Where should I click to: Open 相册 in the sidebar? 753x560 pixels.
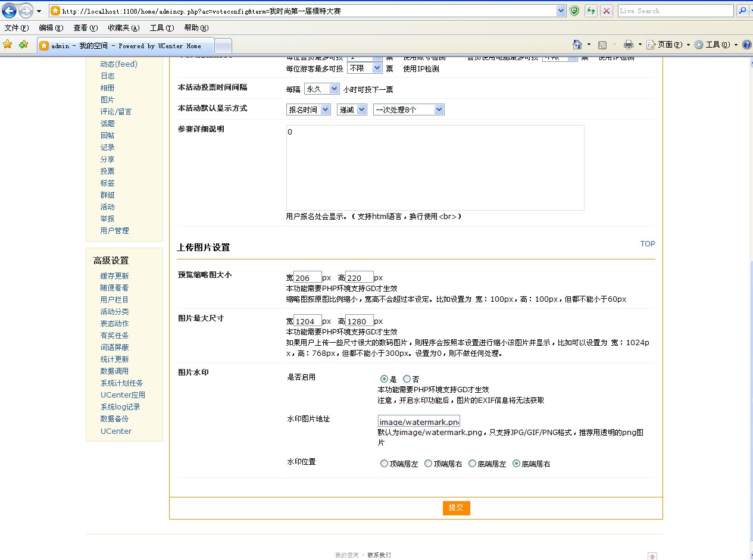click(107, 88)
